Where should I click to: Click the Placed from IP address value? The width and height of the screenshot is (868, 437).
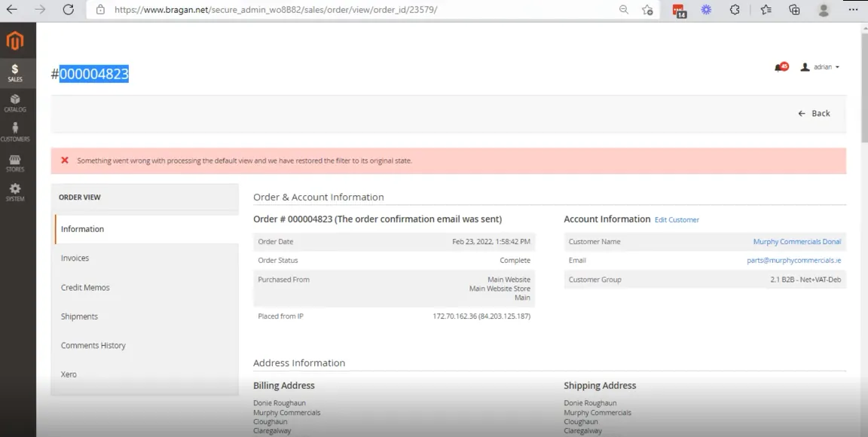click(481, 316)
